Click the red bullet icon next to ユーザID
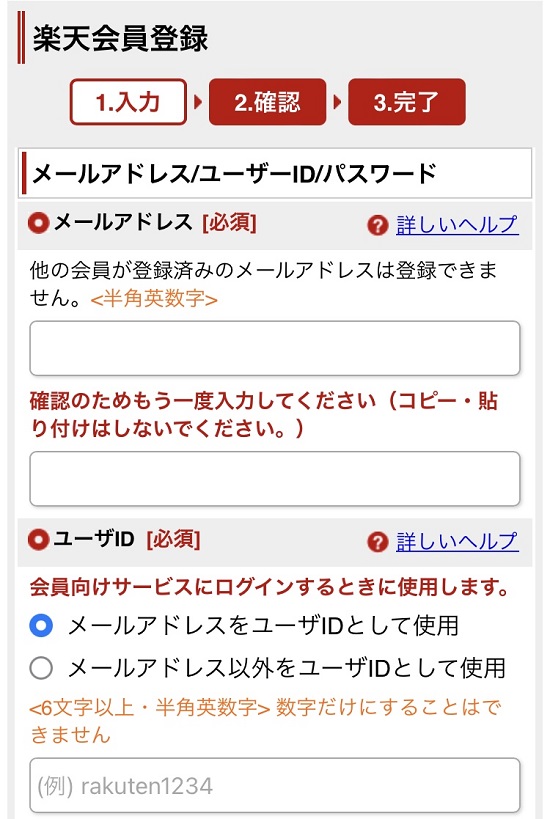 click(39, 540)
